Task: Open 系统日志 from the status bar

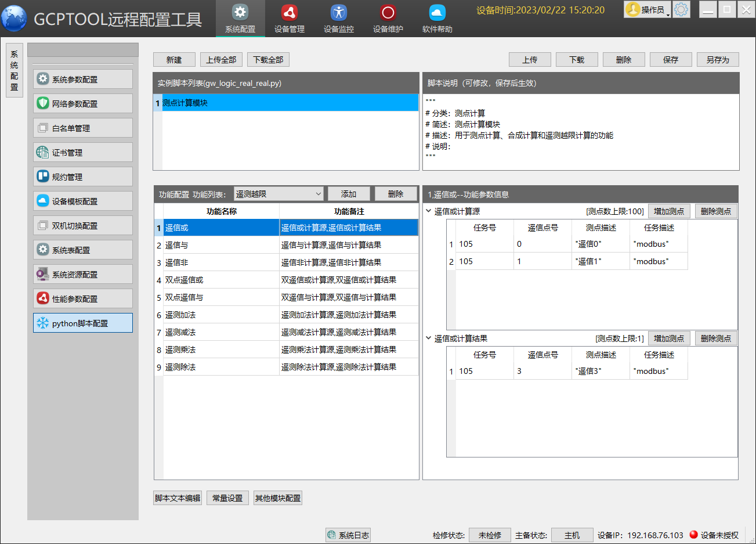Action: pos(348,535)
